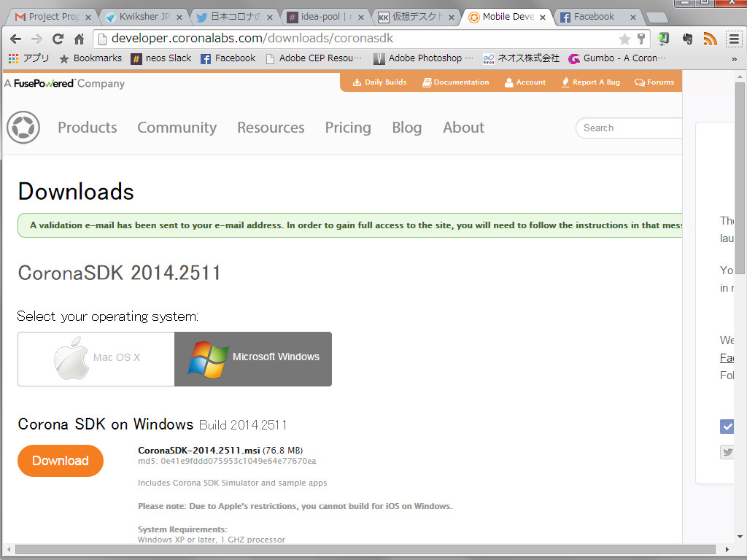The image size is (747, 560).
Task: Open the browser home page
Action: click(x=79, y=39)
